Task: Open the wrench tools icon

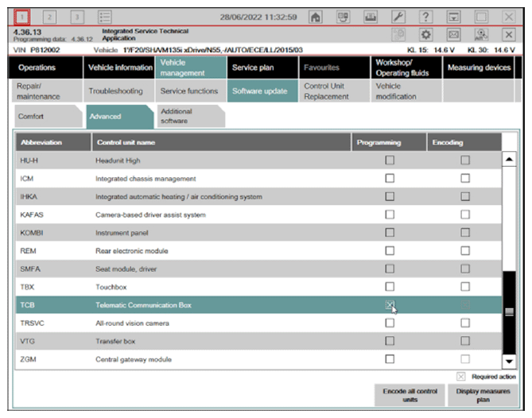Action: coord(398,17)
